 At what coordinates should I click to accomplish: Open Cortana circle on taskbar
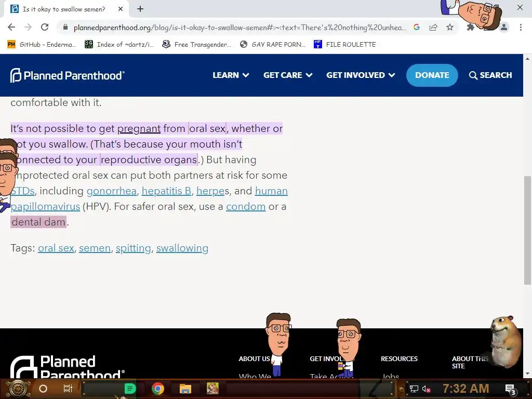[43, 389]
